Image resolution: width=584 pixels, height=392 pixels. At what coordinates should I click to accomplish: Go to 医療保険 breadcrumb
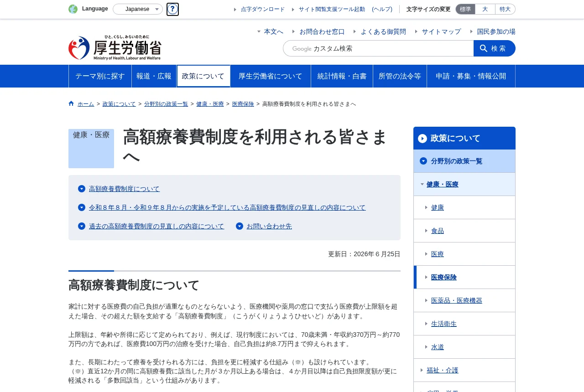click(x=243, y=104)
